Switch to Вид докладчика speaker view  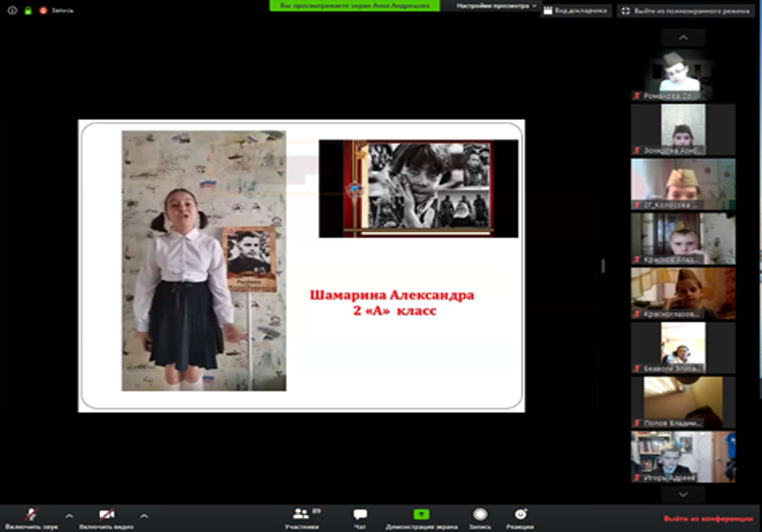(x=576, y=11)
